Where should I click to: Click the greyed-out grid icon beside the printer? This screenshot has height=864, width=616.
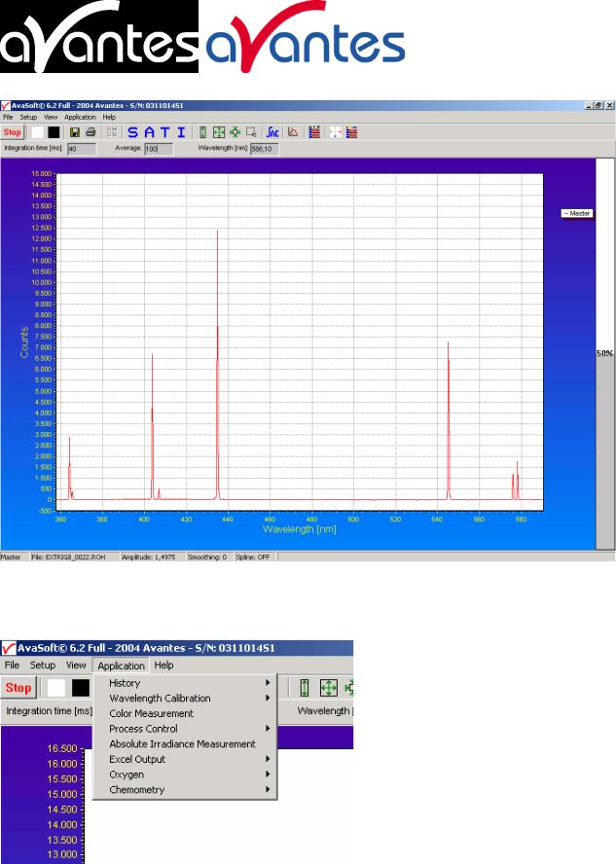coord(112,132)
